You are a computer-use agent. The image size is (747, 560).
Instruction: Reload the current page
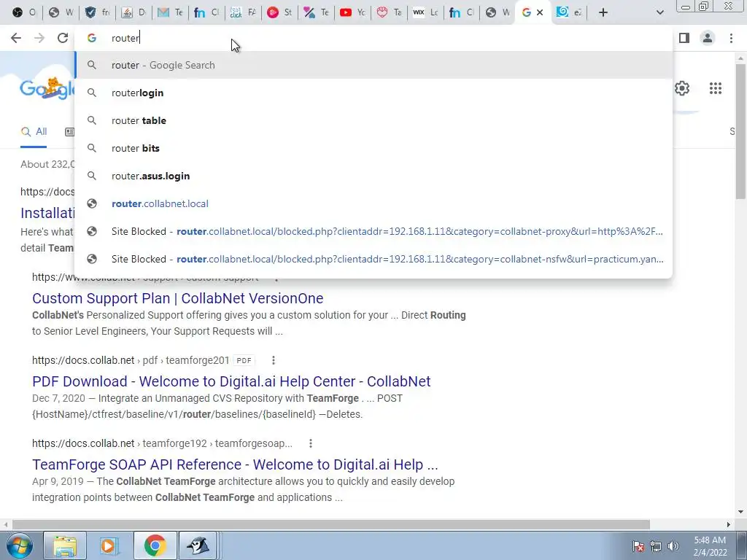point(63,38)
